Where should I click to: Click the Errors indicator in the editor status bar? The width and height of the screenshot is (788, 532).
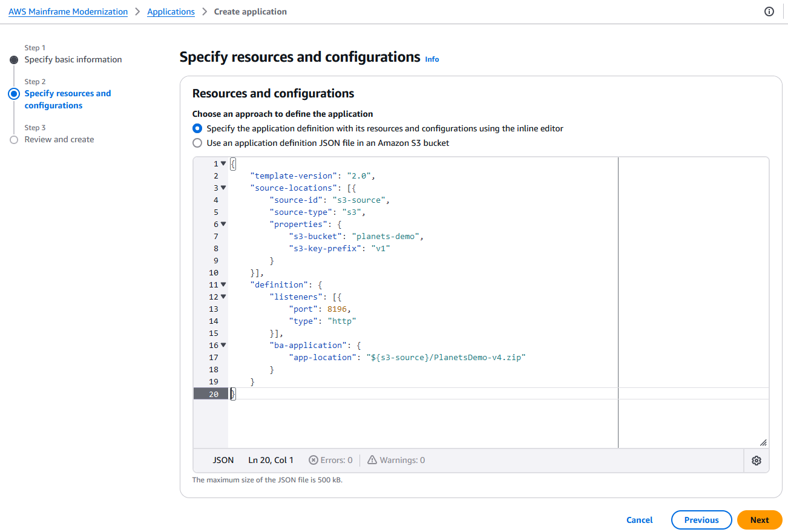330,460
